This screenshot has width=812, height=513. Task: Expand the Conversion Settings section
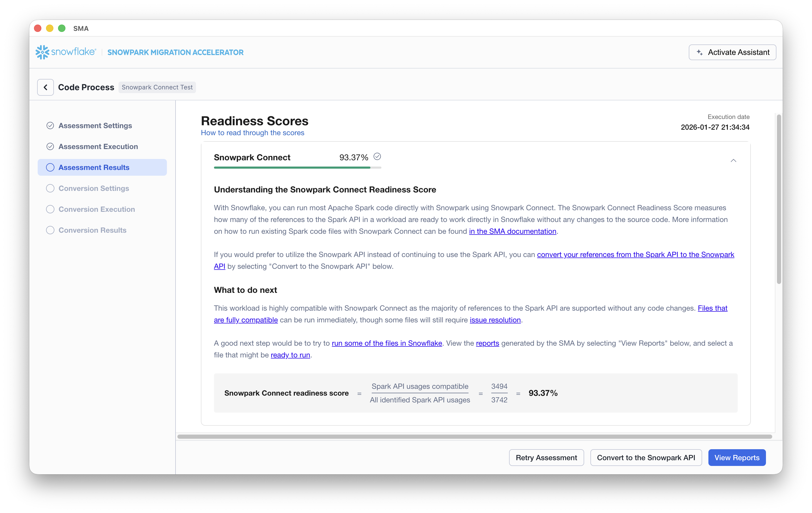pyautogui.click(x=94, y=188)
